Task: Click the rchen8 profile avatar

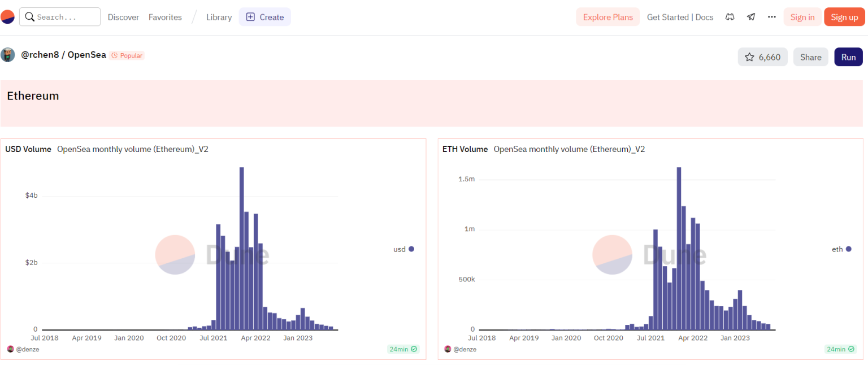Action: 8,55
